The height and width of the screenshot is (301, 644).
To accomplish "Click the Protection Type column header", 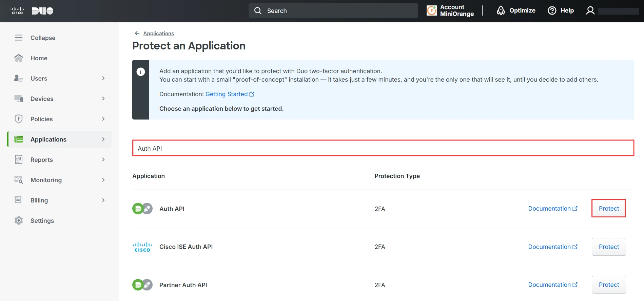I will coord(397,176).
